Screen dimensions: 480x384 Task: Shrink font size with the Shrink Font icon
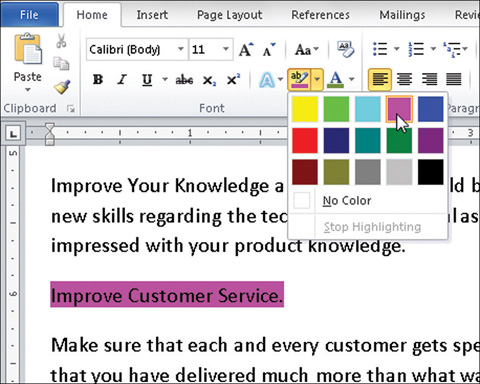269,50
